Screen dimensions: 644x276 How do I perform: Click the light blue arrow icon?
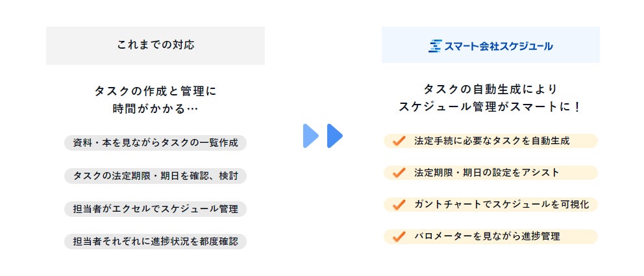[x=310, y=136]
